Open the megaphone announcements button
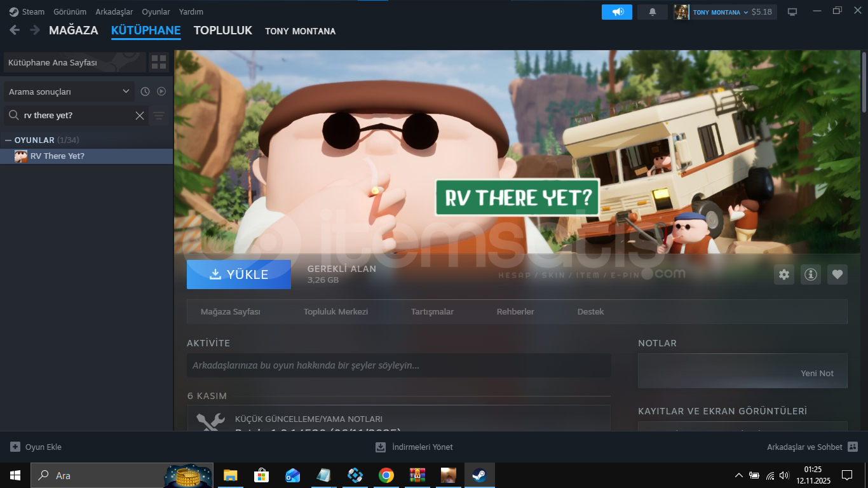The image size is (868, 488). point(617,12)
